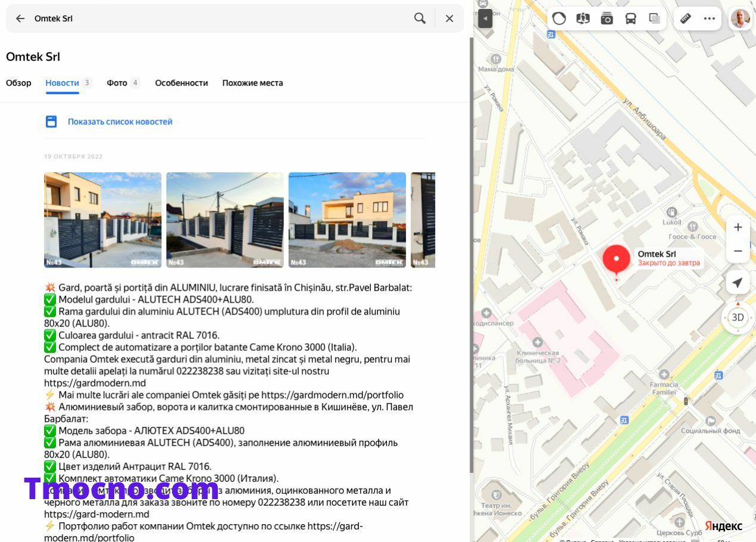The height and width of the screenshot is (542, 756).
Task: Switch to the Особенности tab
Action: coord(182,83)
